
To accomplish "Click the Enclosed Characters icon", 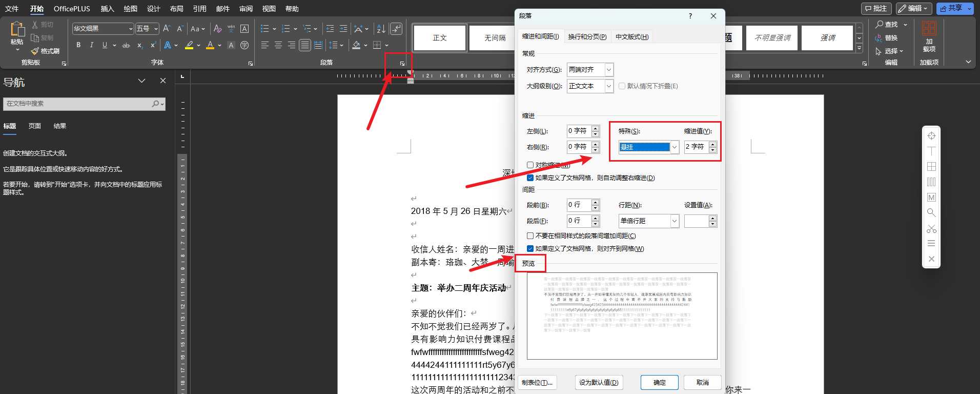I will (x=244, y=45).
